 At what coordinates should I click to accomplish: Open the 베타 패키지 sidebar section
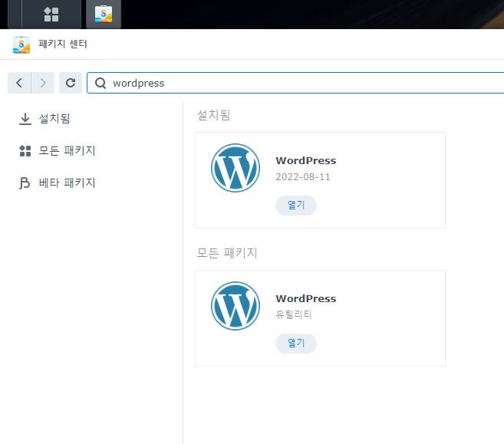pyautogui.click(x=67, y=183)
